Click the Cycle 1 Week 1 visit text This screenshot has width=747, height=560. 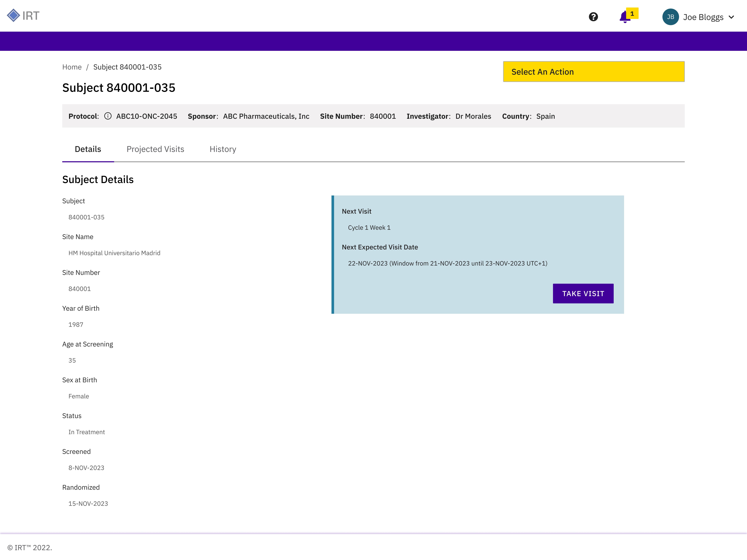(369, 227)
